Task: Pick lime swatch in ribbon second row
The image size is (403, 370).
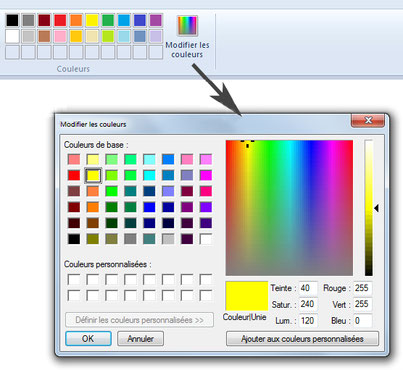Action: (108, 36)
